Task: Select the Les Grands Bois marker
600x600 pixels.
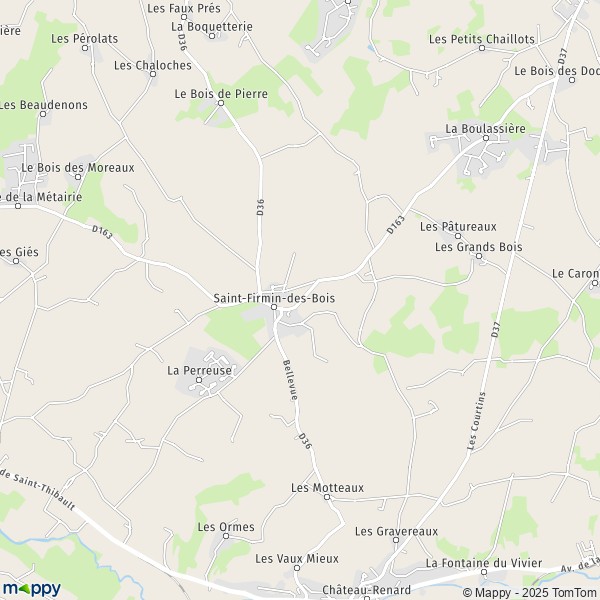Action: (479, 256)
